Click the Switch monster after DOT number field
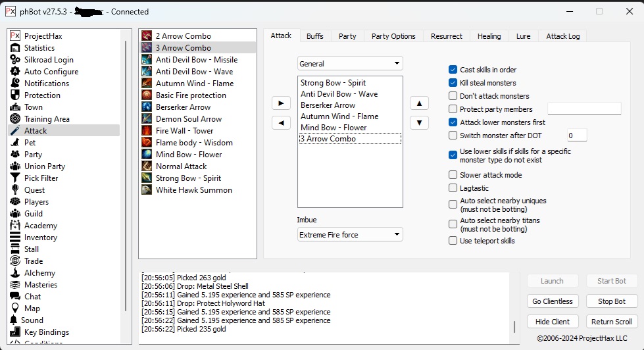Screen dimensions: 644x350 click(x=576, y=136)
